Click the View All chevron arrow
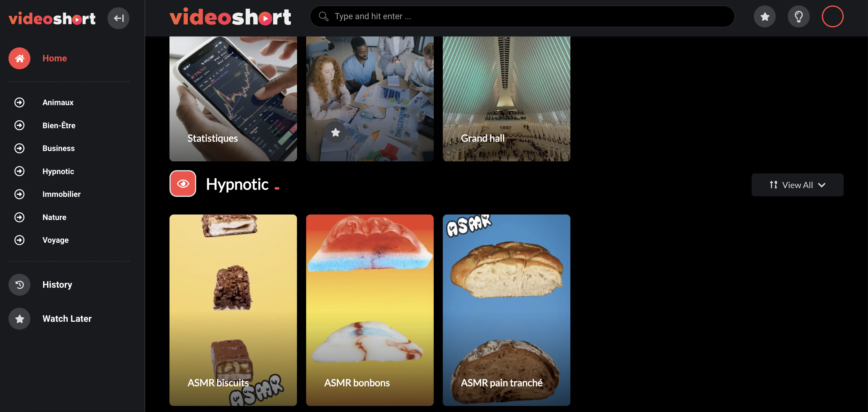The image size is (868, 412). [x=822, y=185]
